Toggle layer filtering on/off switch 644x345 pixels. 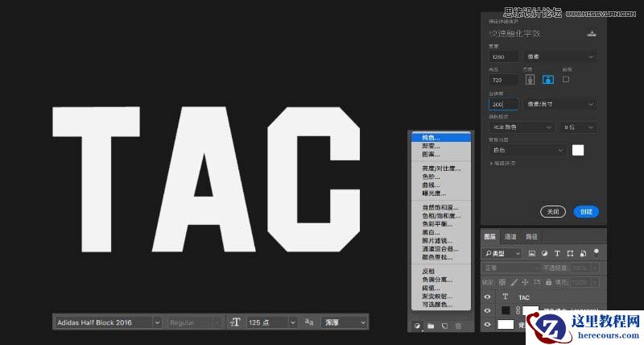[x=597, y=252]
